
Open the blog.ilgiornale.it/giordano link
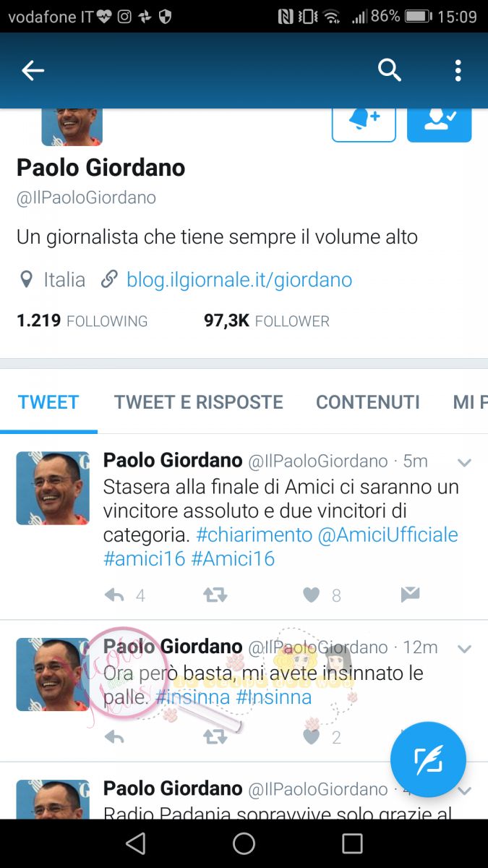pos(239,279)
